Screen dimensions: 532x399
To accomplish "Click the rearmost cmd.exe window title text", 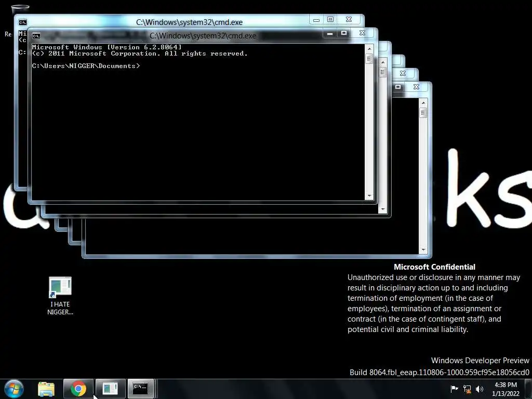I will click(x=189, y=22).
